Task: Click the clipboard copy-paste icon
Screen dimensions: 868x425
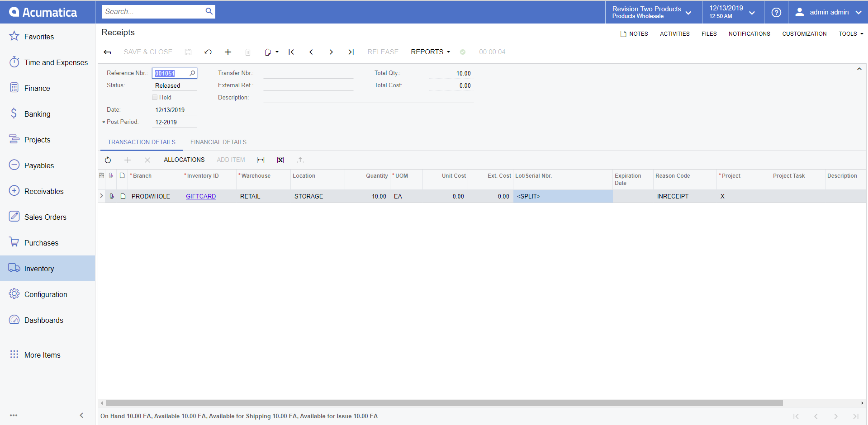Action: tap(268, 52)
